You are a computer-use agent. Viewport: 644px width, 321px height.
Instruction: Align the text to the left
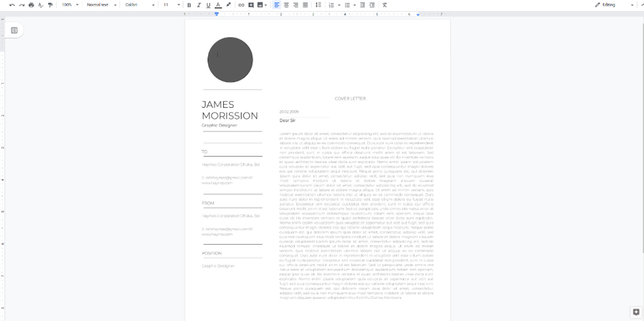[277, 5]
